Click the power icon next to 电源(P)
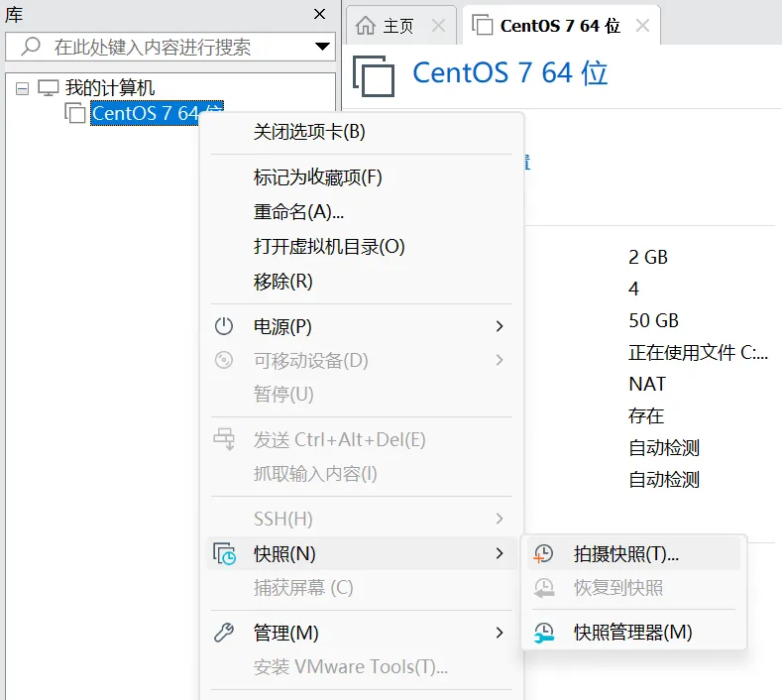 [224, 326]
